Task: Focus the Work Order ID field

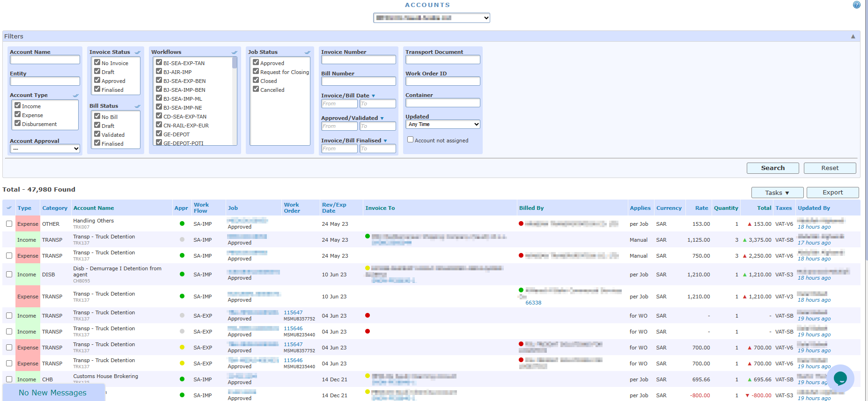Action: pyautogui.click(x=443, y=81)
